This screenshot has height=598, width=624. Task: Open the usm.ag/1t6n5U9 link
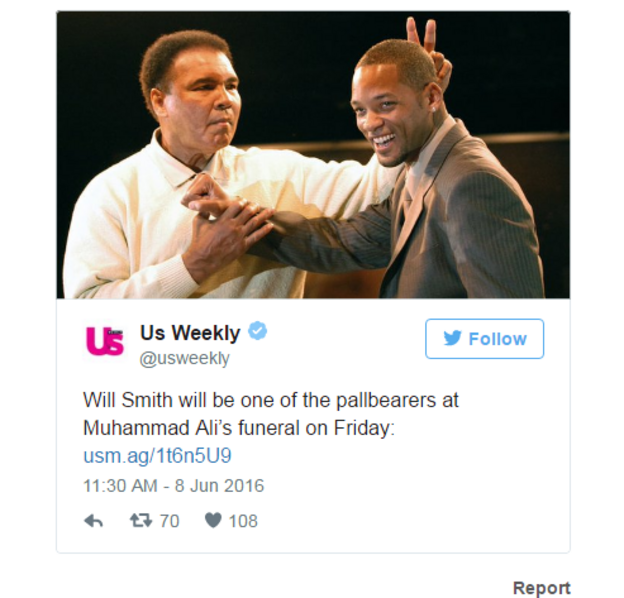coord(157,456)
